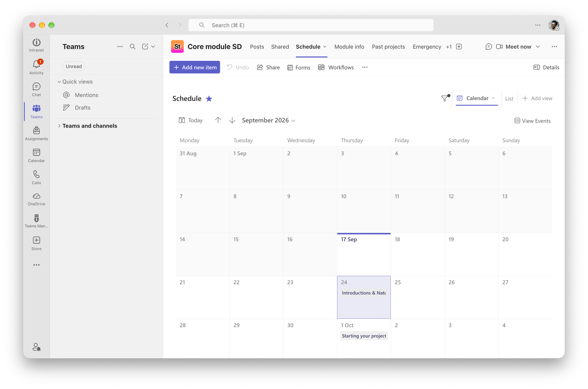Select the 17 Sep calendar cell
This screenshot has height=389, width=588.
pos(364,255)
